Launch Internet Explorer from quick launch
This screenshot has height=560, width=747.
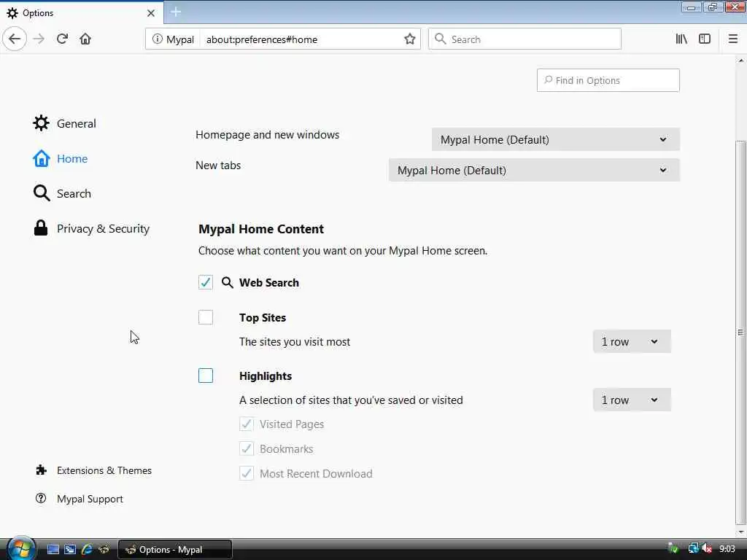[x=87, y=550]
